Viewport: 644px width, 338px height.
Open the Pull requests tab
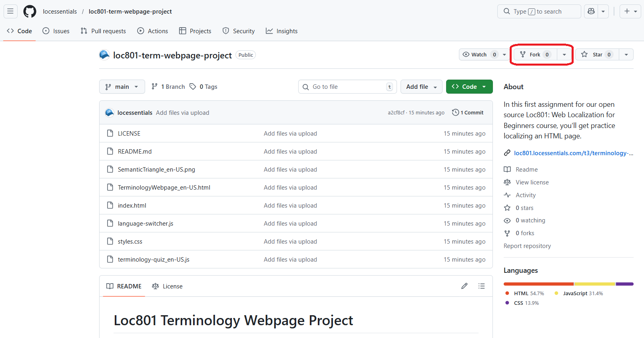click(x=103, y=31)
